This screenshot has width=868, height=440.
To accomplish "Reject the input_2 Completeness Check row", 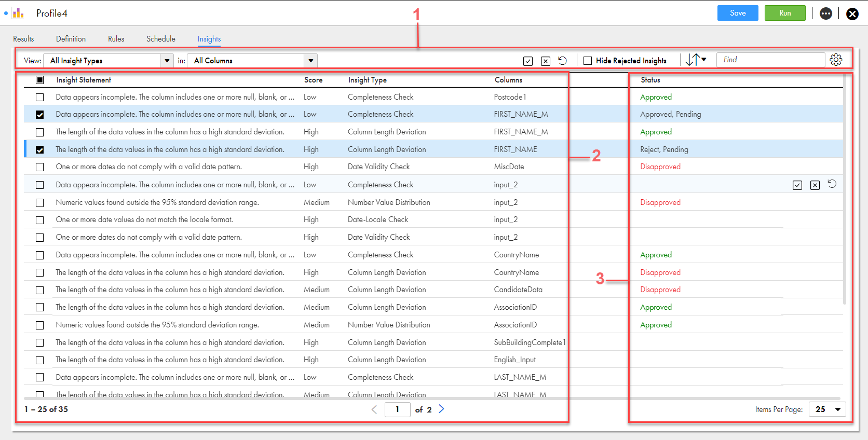I will pos(815,185).
